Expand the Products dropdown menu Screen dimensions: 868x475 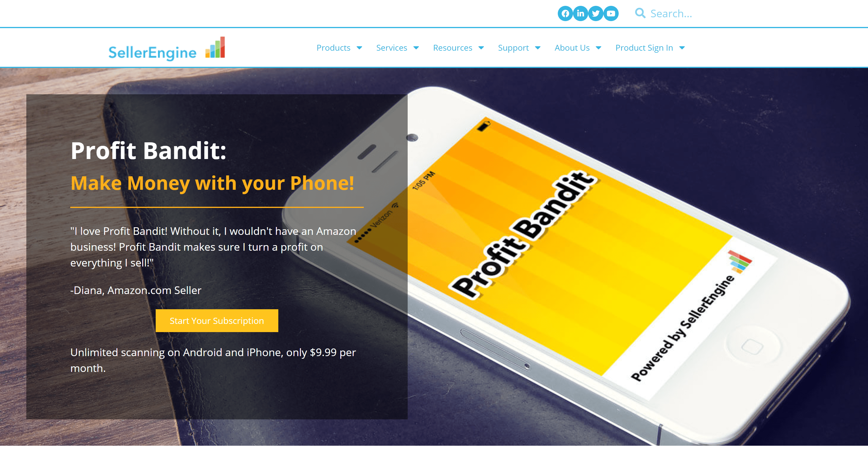pos(339,48)
